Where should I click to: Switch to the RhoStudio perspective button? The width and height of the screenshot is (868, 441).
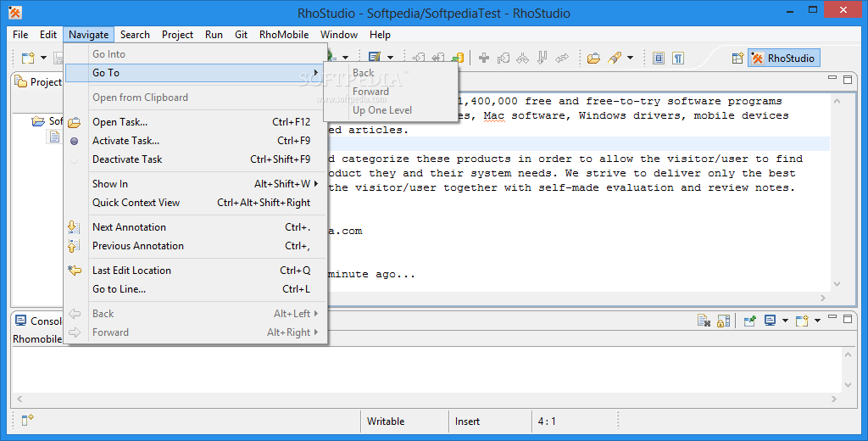783,59
